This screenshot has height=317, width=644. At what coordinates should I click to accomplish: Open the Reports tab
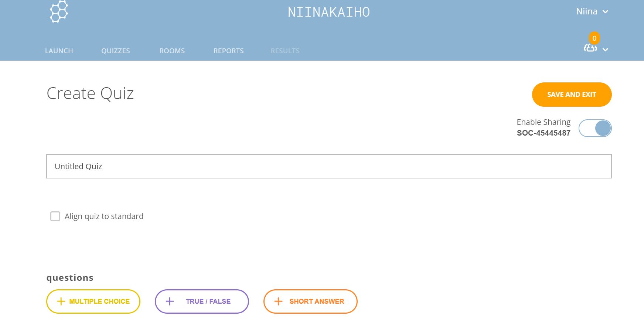pos(228,51)
